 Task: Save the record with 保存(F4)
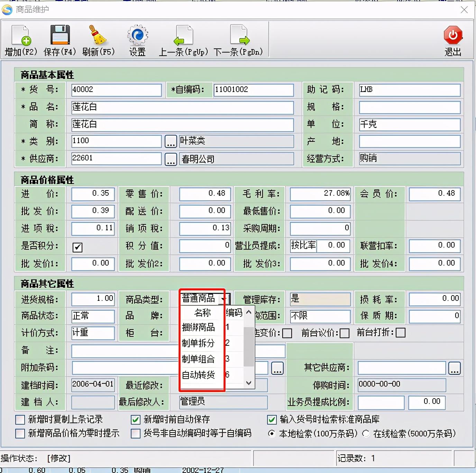[60, 35]
